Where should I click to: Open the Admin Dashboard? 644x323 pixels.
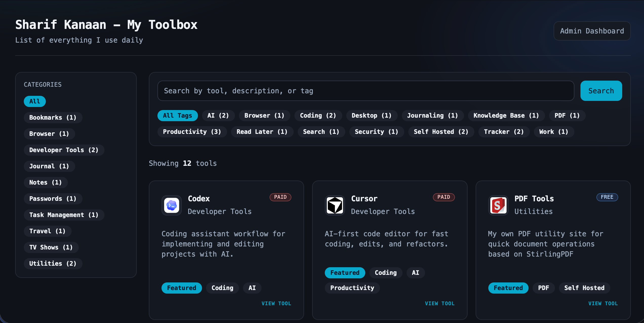[592, 31]
